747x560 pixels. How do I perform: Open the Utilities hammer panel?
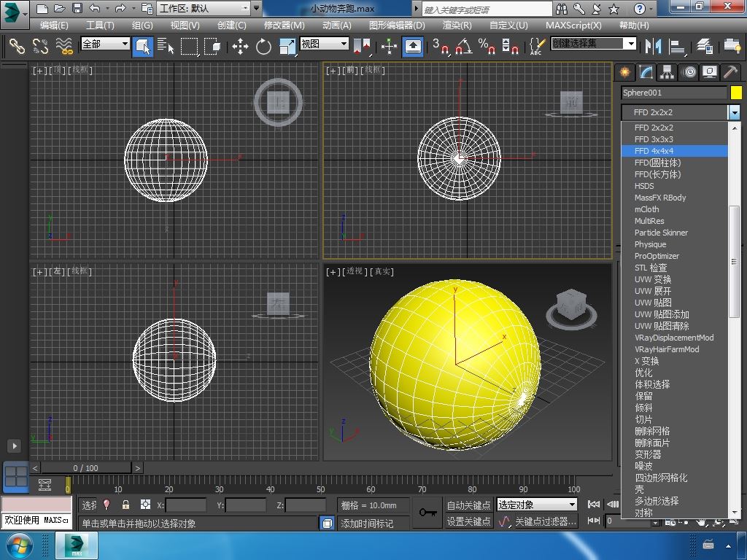[730, 72]
